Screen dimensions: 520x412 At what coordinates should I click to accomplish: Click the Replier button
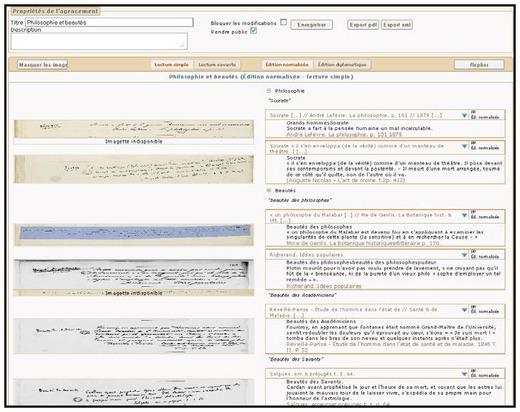coord(479,65)
